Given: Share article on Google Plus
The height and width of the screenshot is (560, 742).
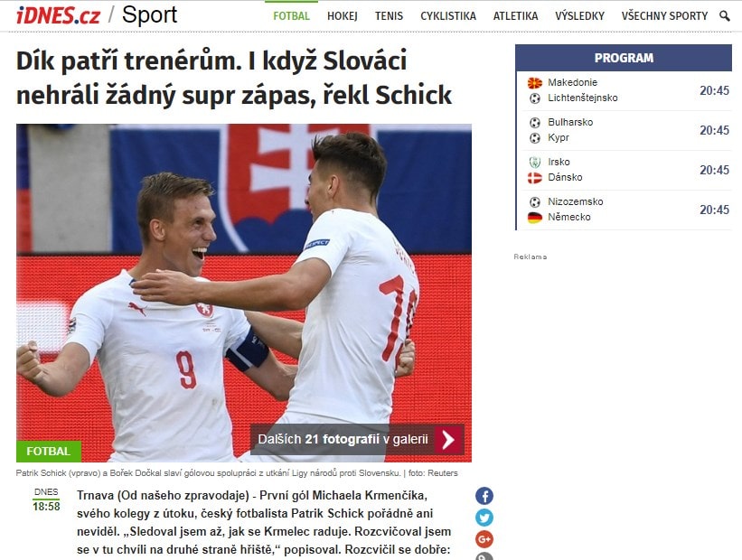Looking at the screenshot, I should [484, 538].
